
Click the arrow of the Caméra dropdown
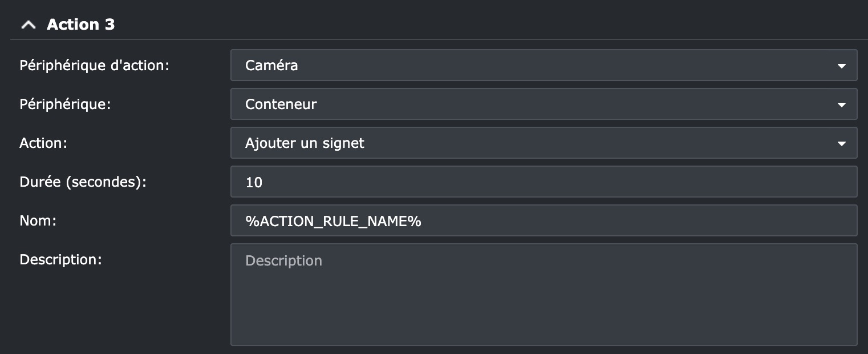(x=841, y=66)
